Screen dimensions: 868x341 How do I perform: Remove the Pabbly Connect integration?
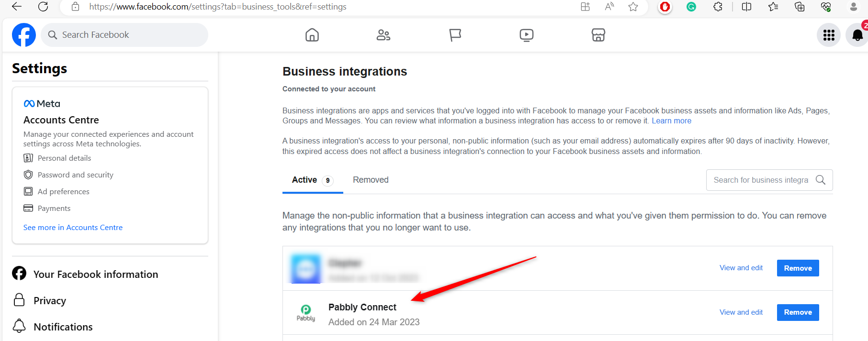coord(798,312)
